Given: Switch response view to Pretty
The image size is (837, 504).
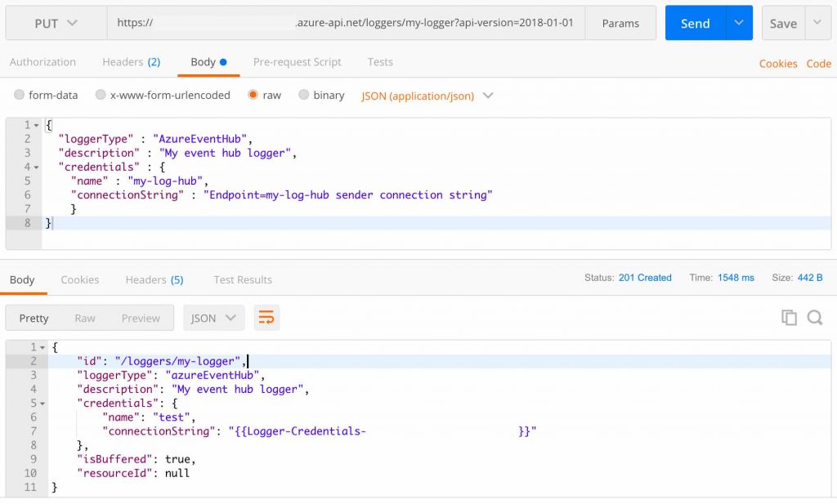Looking at the screenshot, I should (x=34, y=318).
